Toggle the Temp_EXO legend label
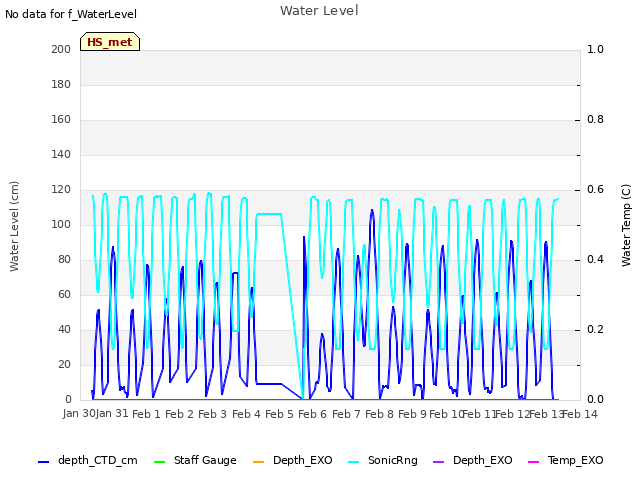This screenshot has height=480, width=640. [x=576, y=460]
